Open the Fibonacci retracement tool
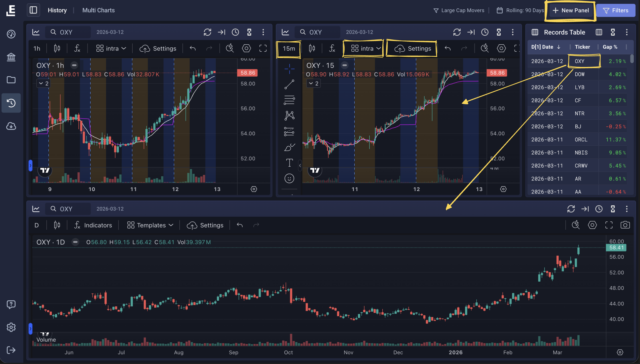Viewport: 640px width, 364px height. point(289,100)
